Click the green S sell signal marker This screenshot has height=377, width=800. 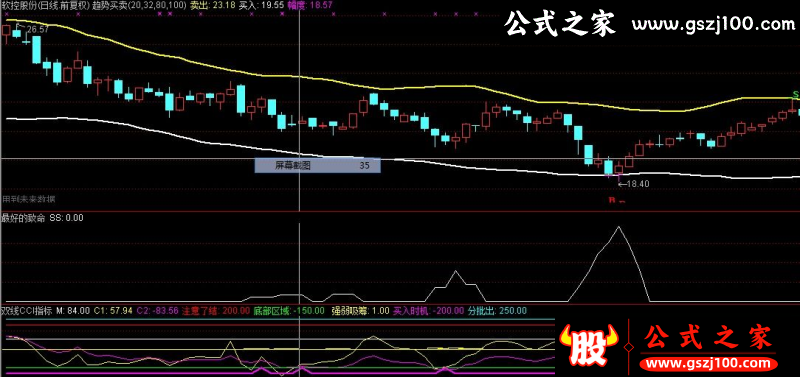click(x=795, y=94)
